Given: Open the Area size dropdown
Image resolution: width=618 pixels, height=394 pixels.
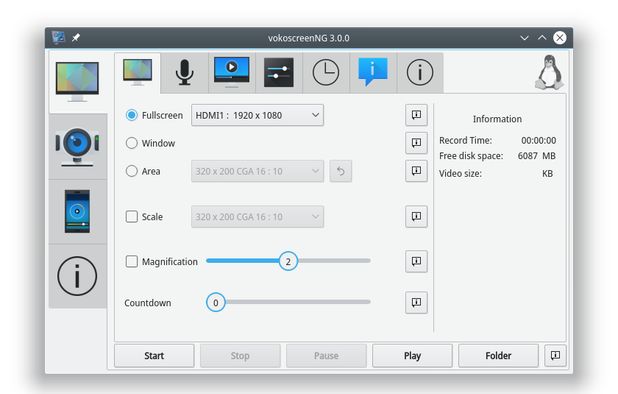Looking at the screenshot, I should click(x=257, y=171).
